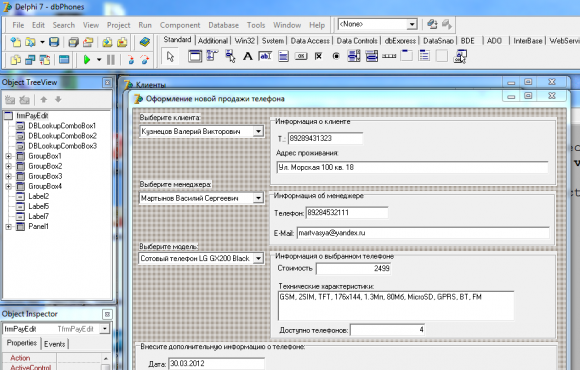This screenshot has width=580, height=370.
Task: Click the Pause execution icon
Action: pyautogui.click(x=111, y=60)
